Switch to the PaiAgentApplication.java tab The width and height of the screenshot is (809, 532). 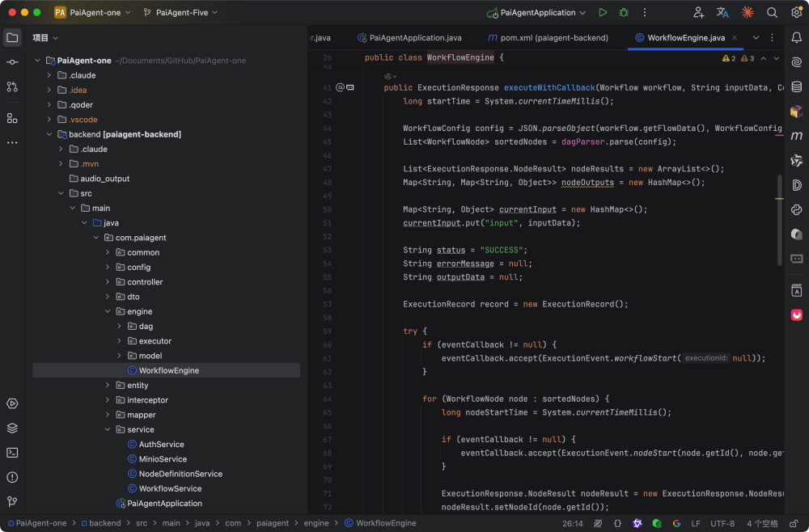[x=414, y=37]
